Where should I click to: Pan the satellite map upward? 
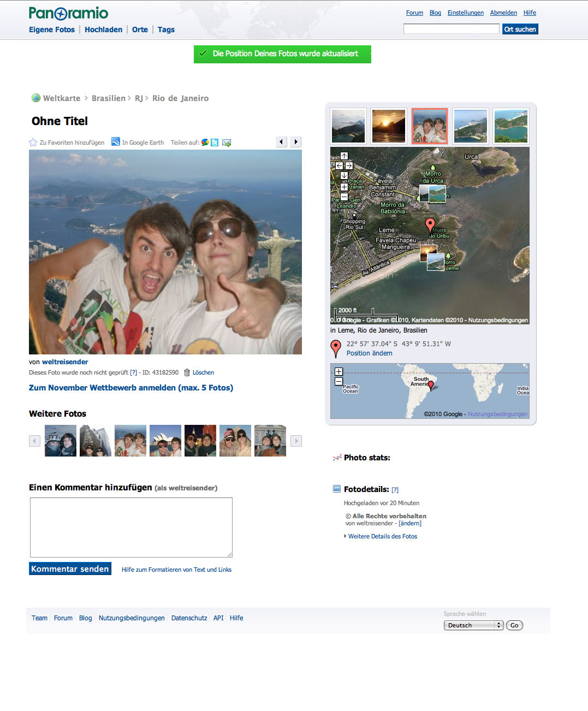point(344,156)
